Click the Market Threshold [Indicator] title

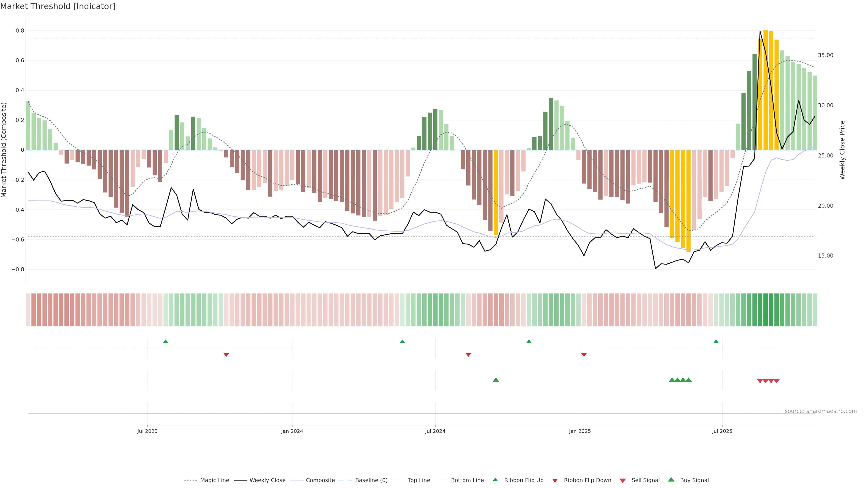point(58,6)
